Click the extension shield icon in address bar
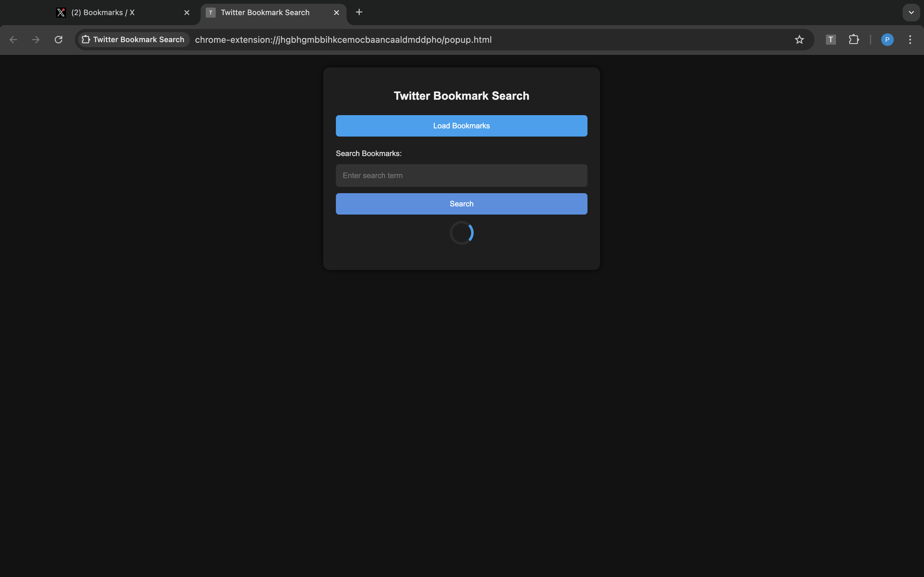Image resolution: width=924 pixels, height=577 pixels. pos(86,40)
